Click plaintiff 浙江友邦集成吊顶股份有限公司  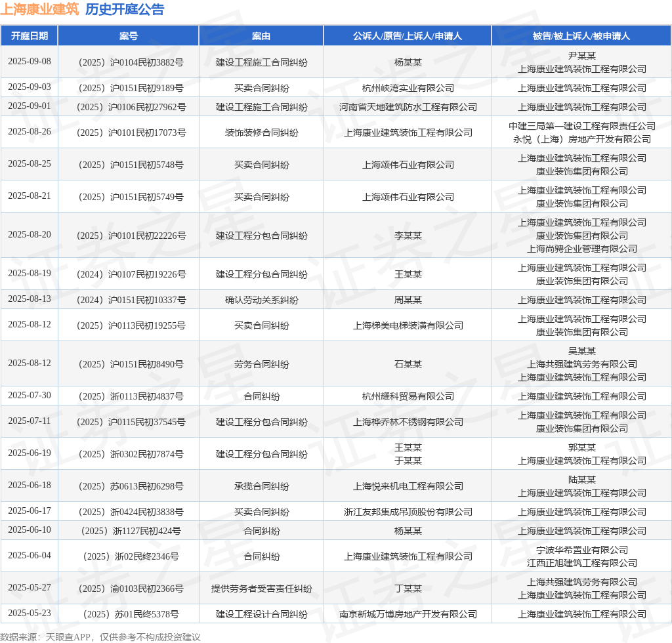pos(408,512)
